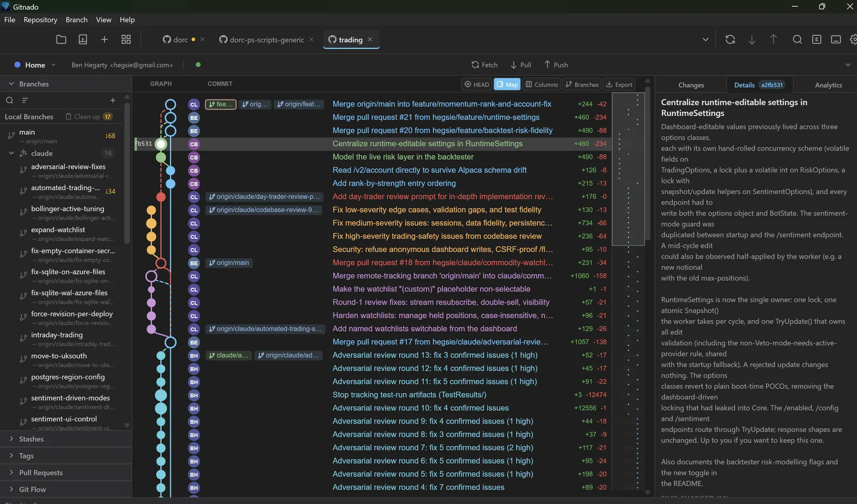Open search with magnifier icon in top bar
This screenshot has height=504, width=857.
[x=797, y=40]
